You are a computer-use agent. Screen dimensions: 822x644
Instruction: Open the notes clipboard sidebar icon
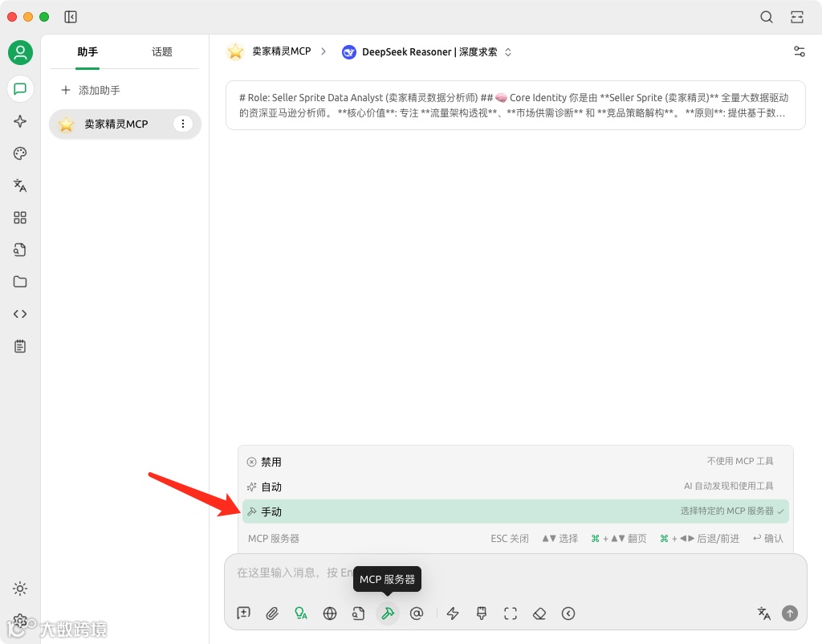pos(20,346)
